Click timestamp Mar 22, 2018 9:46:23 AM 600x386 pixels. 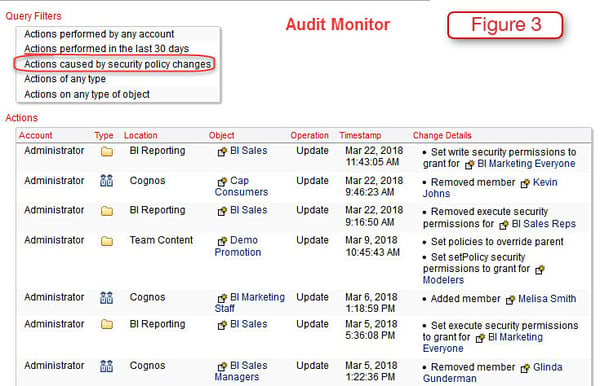(374, 186)
